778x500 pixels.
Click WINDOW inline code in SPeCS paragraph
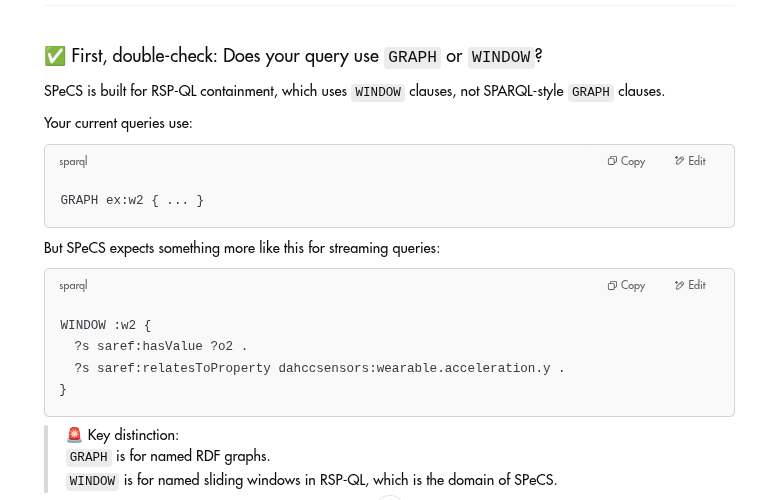[378, 92]
